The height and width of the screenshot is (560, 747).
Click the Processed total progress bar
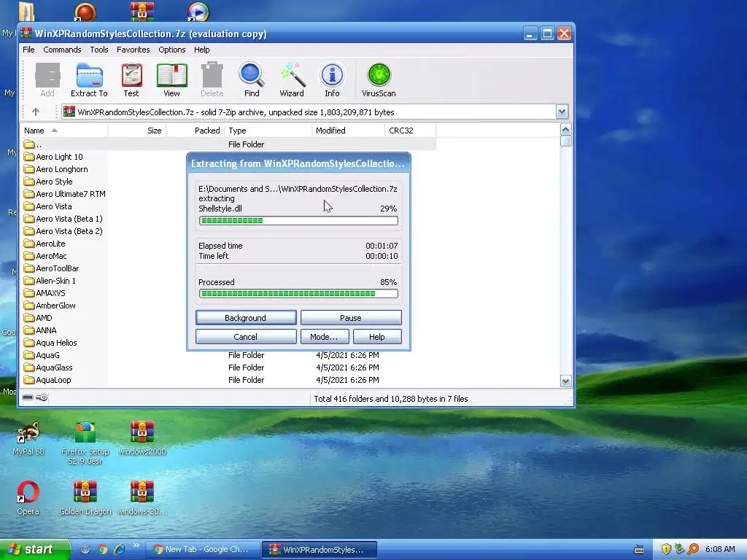pyautogui.click(x=298, y=293)
